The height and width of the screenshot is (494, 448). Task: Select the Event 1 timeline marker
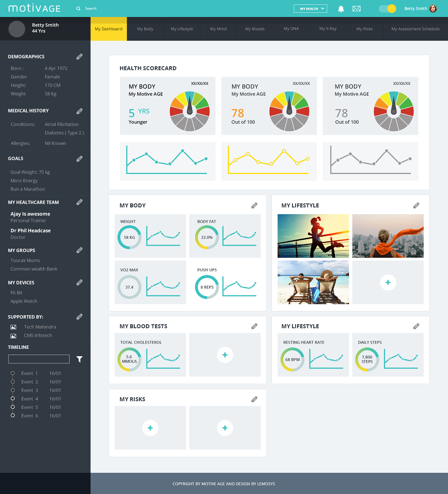pyautogui.click(x=13, y=373)
